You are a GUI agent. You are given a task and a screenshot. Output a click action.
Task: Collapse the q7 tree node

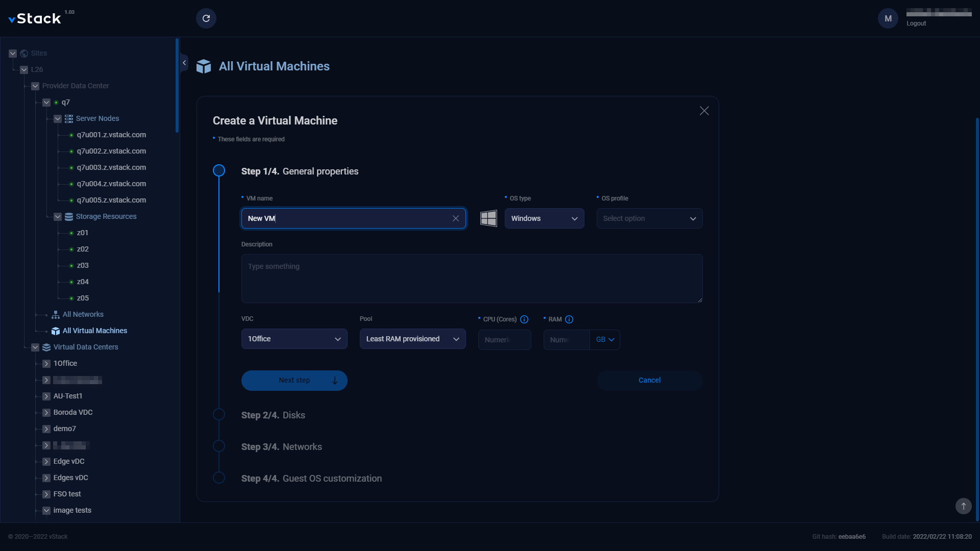46,102
